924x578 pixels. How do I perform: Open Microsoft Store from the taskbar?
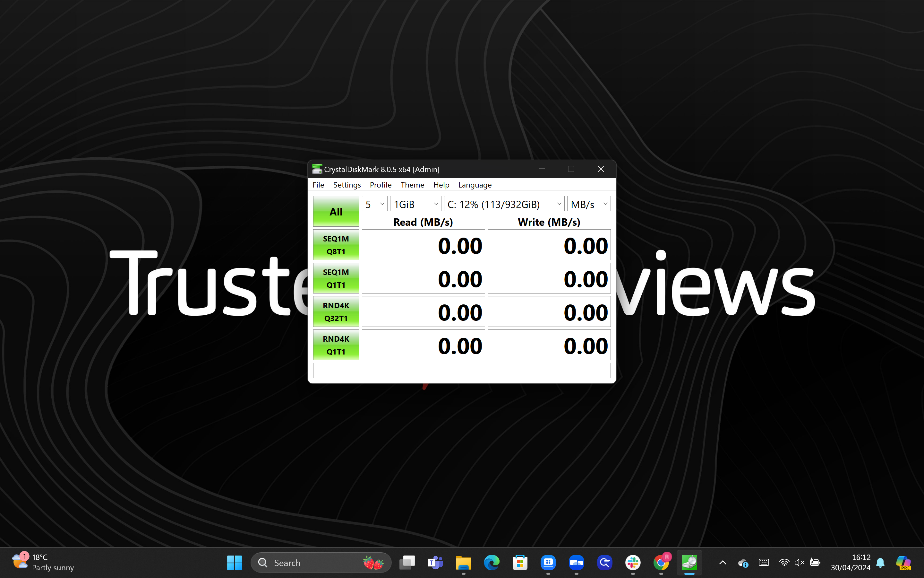point(520,563)
